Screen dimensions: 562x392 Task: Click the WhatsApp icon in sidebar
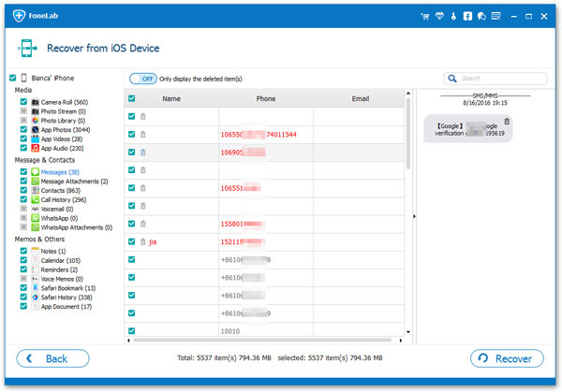36,218
